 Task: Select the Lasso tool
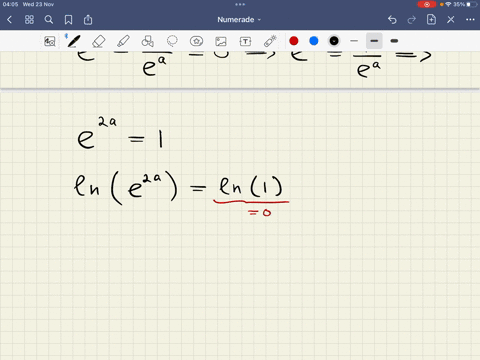pos(172,41)
